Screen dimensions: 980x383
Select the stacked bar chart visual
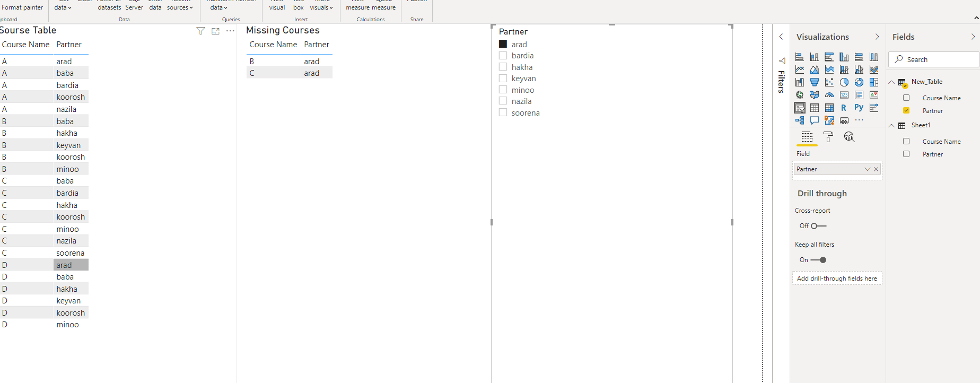pos(800,57)
